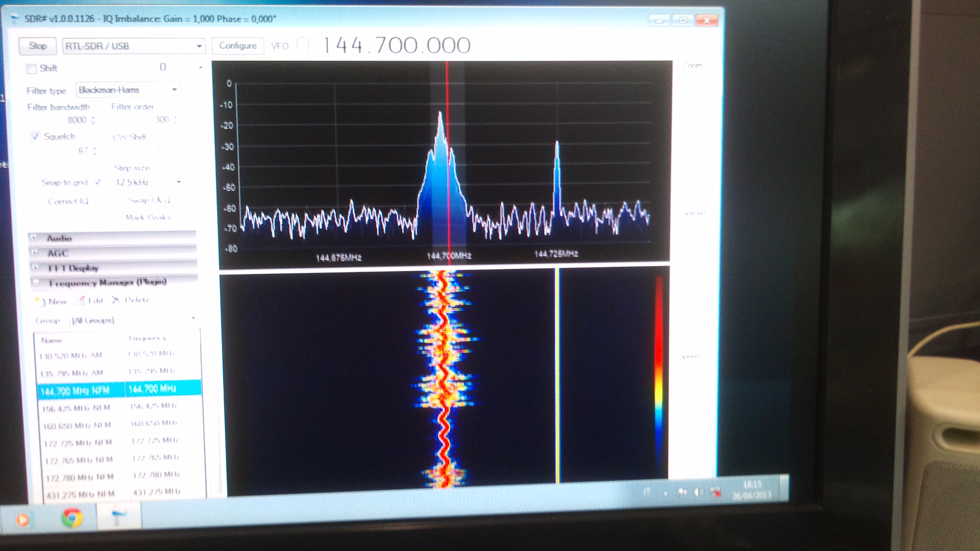This screenshot has height=551, width=980.
Task: Expand the Audio panel
Action: (113, 238)
